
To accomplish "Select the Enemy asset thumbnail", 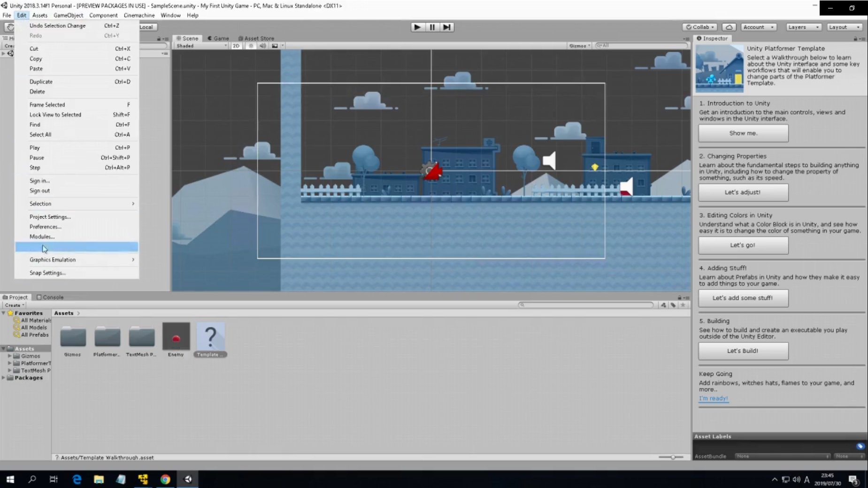I will 176,336.
